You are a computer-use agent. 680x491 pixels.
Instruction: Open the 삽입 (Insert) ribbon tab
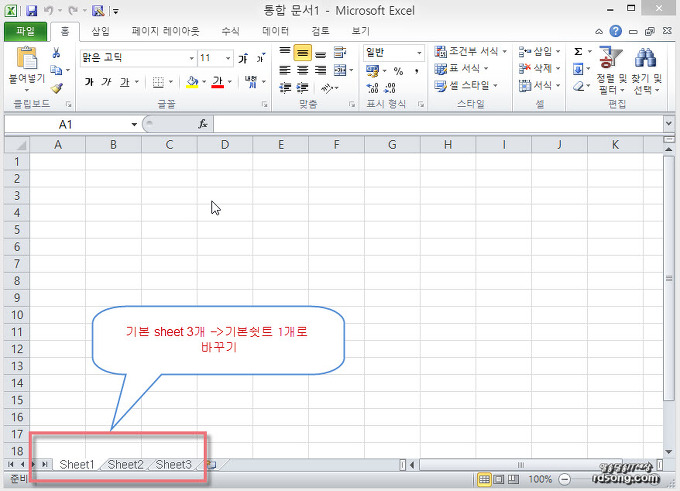(x=101, y=31)
